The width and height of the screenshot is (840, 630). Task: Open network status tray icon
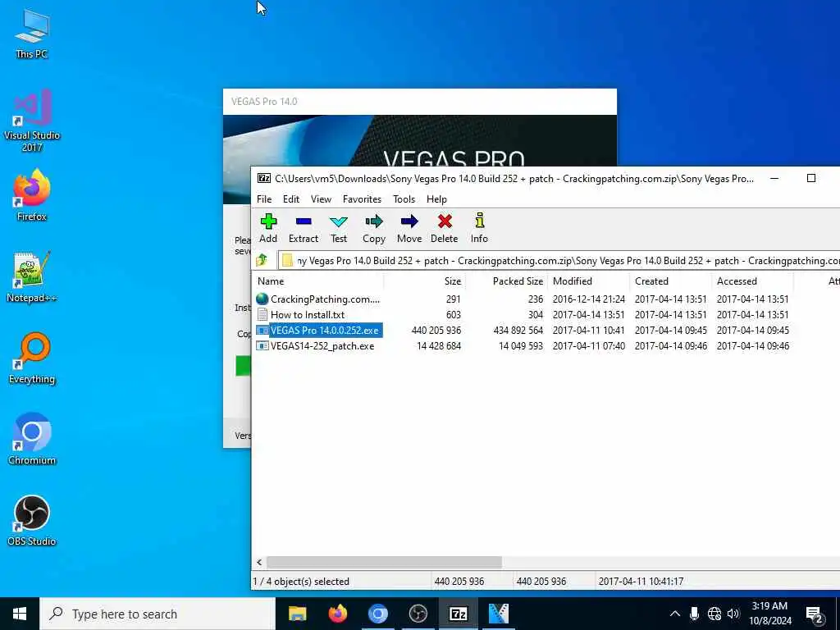click(x=714, y=614)
